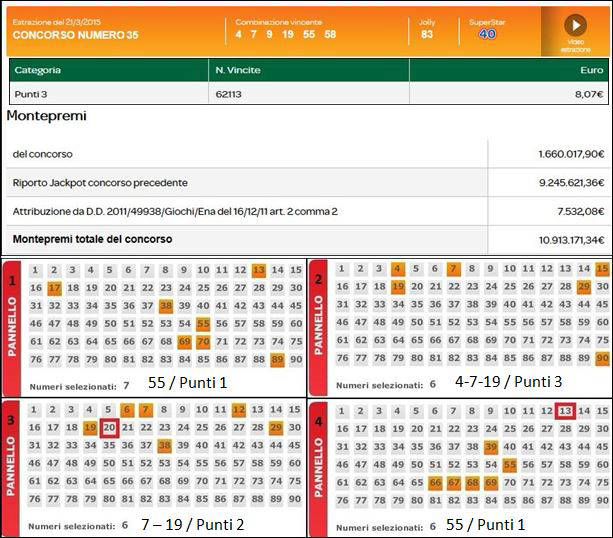Click the SuperStar number 40
The image size is (613, 538).
click(487, 34)
